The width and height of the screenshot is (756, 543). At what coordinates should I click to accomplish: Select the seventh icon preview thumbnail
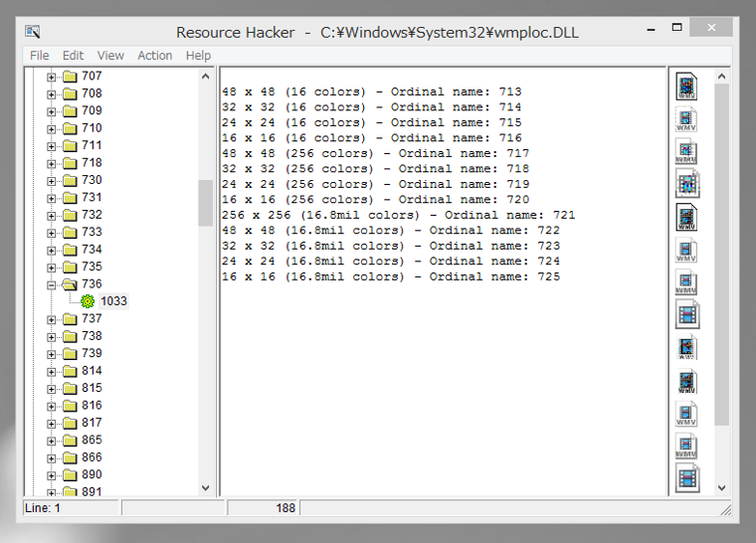686,282
